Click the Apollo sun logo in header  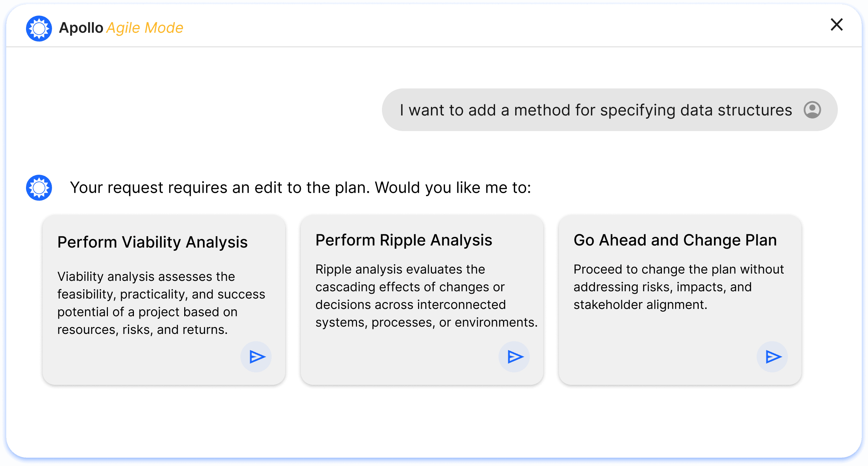coord(39,28)
